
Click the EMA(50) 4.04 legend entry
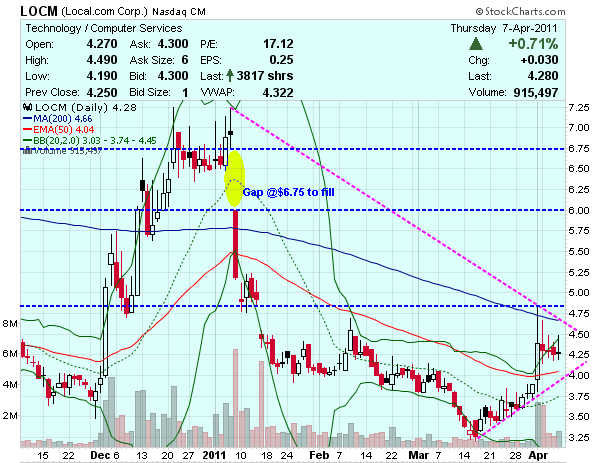(58, 130)
